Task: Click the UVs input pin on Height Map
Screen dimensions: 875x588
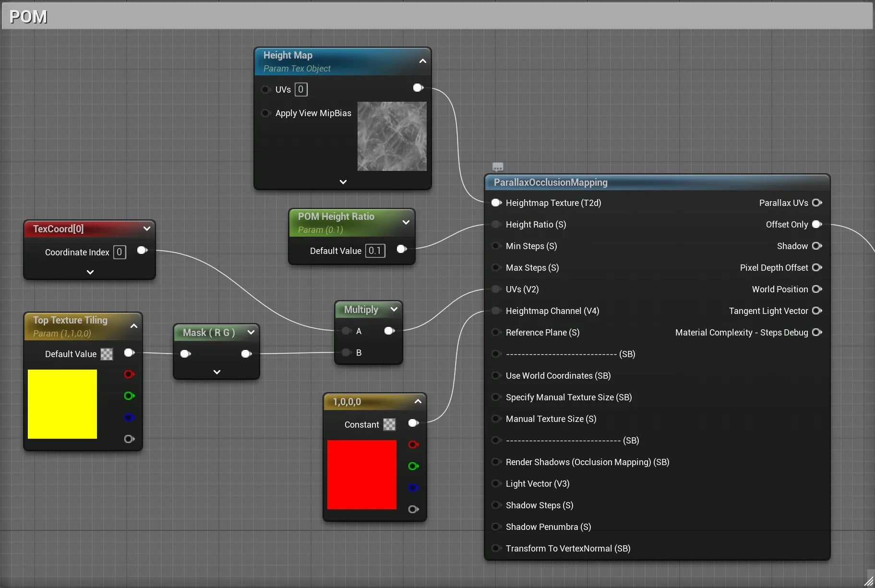Action: 265,89
